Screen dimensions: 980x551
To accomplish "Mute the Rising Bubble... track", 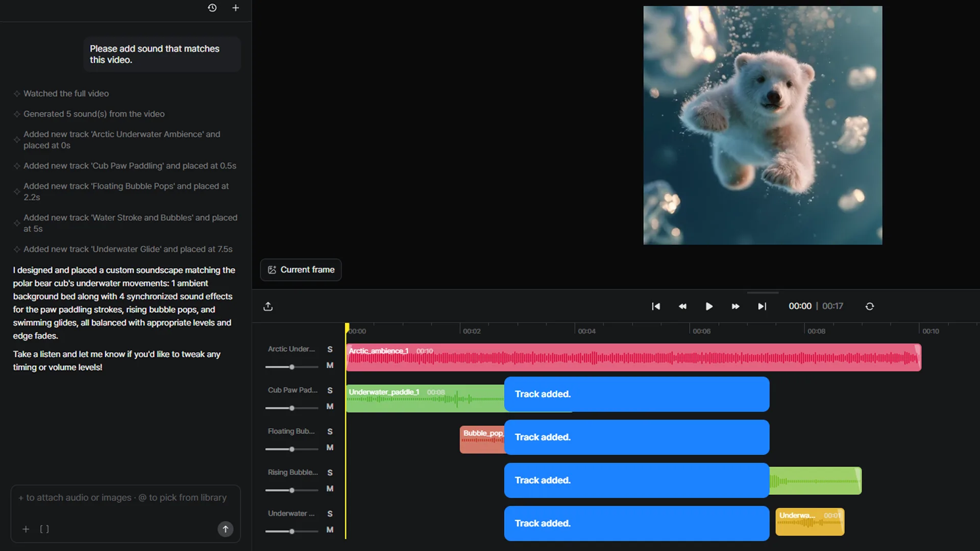I will [x=330, y=489].
